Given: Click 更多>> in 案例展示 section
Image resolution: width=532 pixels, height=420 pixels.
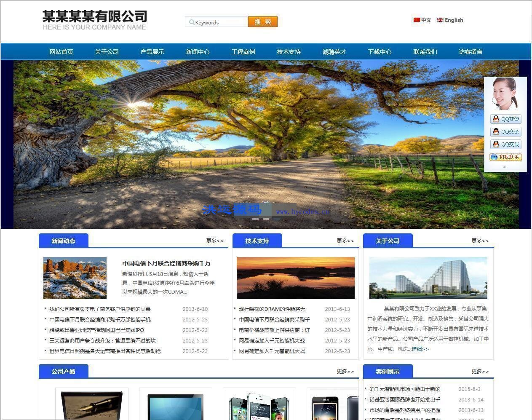Looking at the screenshot, I should point(480,372).
